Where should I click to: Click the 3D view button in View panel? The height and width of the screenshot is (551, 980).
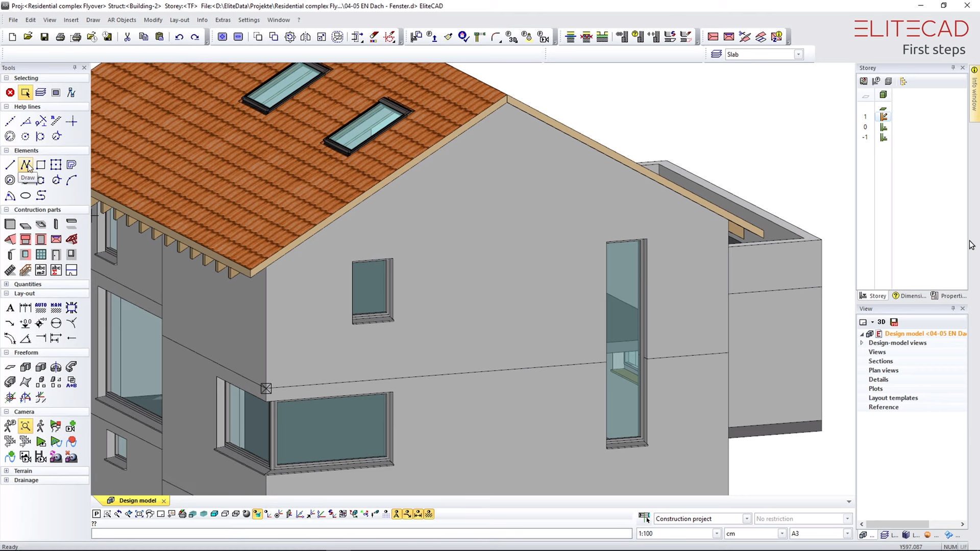click(x=881, y=322)
